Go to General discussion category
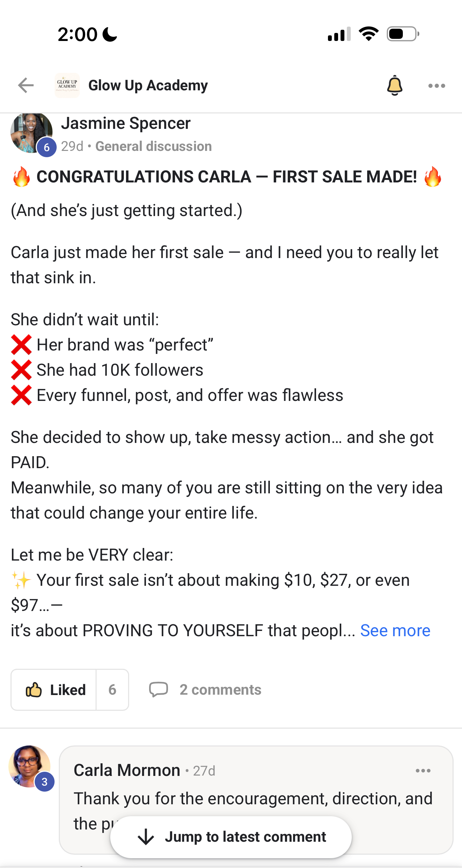Screen dimensions: 462x868 point(154,146)
